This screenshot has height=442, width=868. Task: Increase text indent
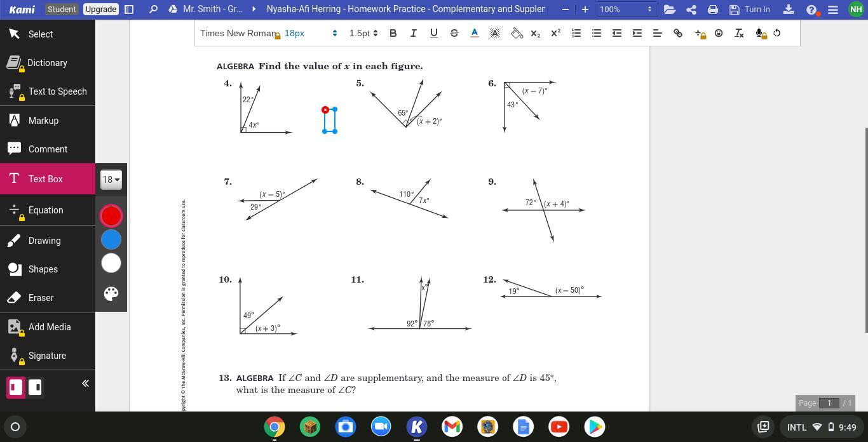click(637, 33)
